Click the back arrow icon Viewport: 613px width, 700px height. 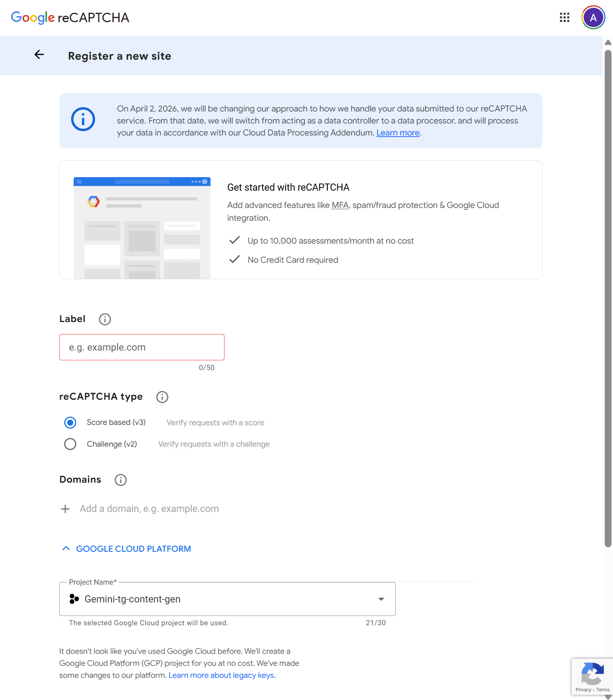[39, 55]
